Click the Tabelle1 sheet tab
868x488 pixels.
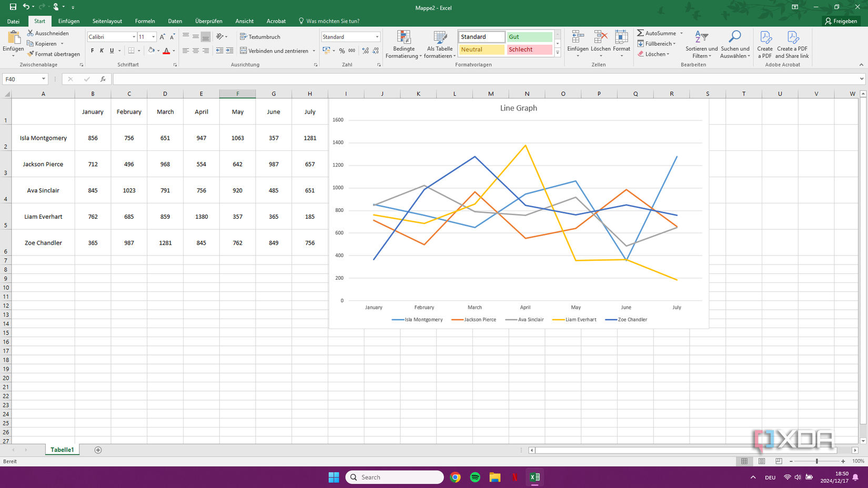(x=62, y=450)
